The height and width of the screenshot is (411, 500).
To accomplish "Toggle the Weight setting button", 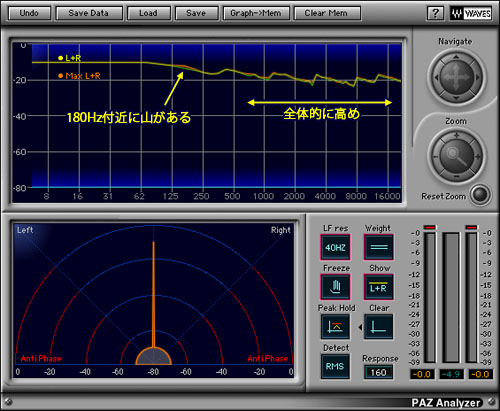I will pos(379,247).
